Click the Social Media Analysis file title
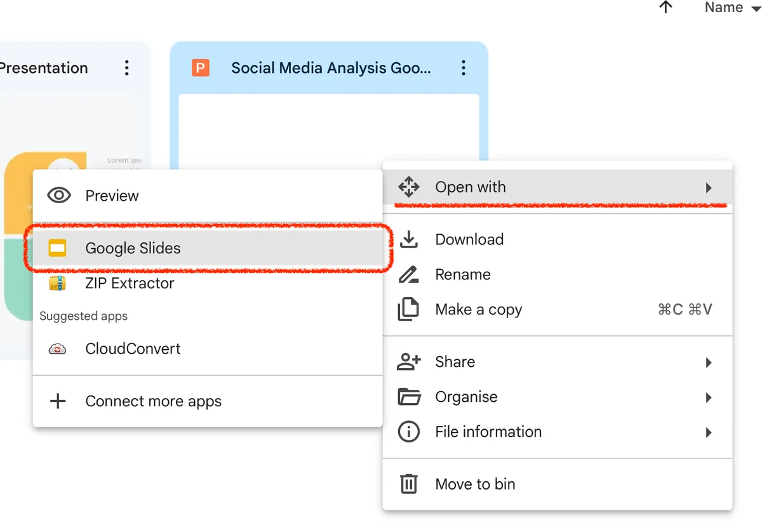Image resolution: width=762 pixels, height=532 pixels. 331,68
